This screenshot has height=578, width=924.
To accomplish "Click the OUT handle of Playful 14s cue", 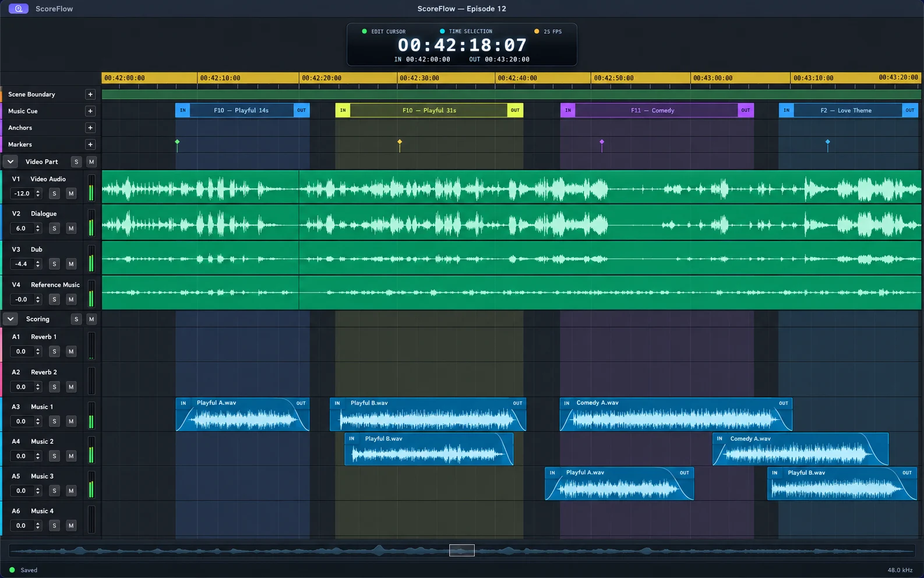I will tap(301, 110).
